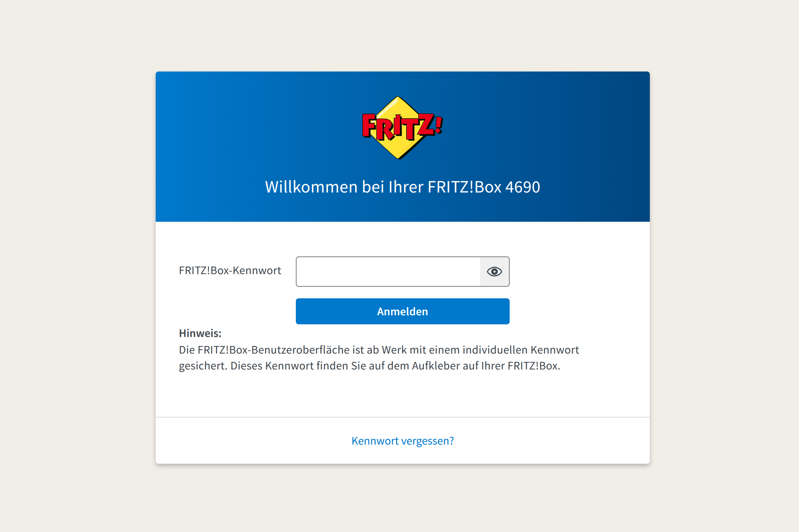Click the FRITZ! logo in the banner
This screenshot has width=799, height=532.
click(x=402, y=127)
